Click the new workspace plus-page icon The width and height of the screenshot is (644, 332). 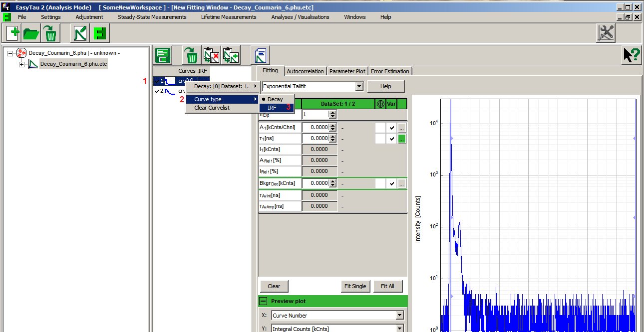tap(12, 34)
